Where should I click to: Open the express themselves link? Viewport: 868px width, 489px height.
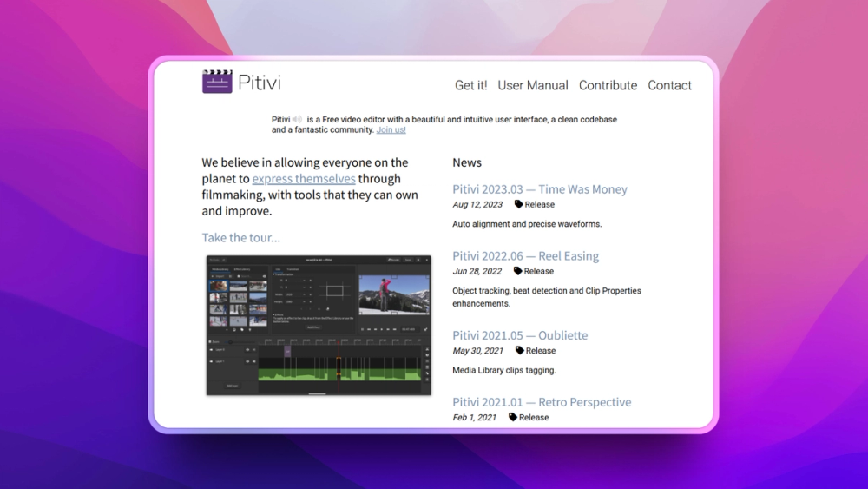point(304,178)
